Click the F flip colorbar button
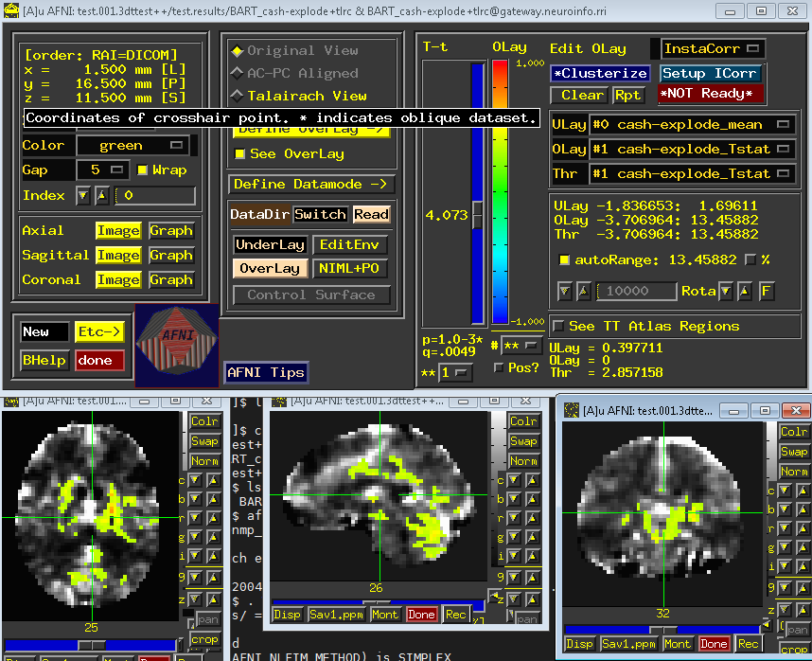Image resolution: width=812 pixels, height=661 pixels. click(x=766, y=291)
